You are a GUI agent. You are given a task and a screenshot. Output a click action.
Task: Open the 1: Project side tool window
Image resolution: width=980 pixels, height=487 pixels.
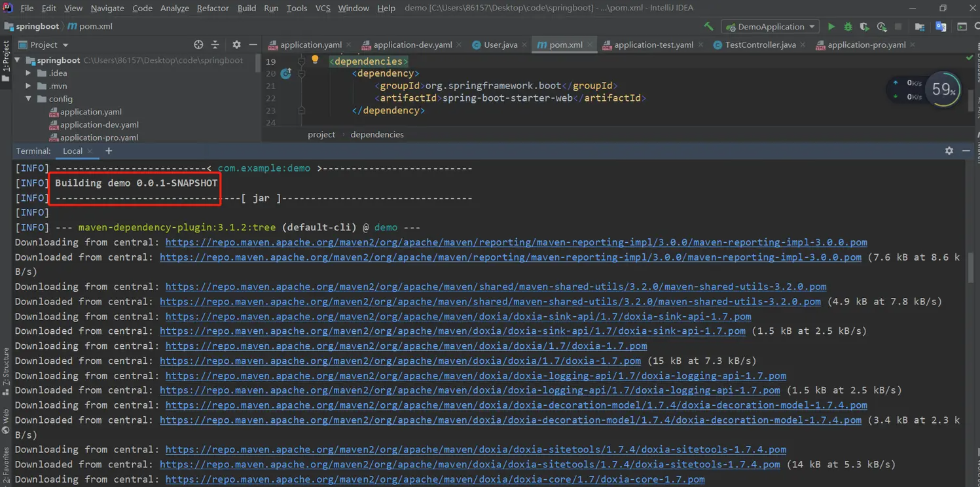click(x=6, y=62)
